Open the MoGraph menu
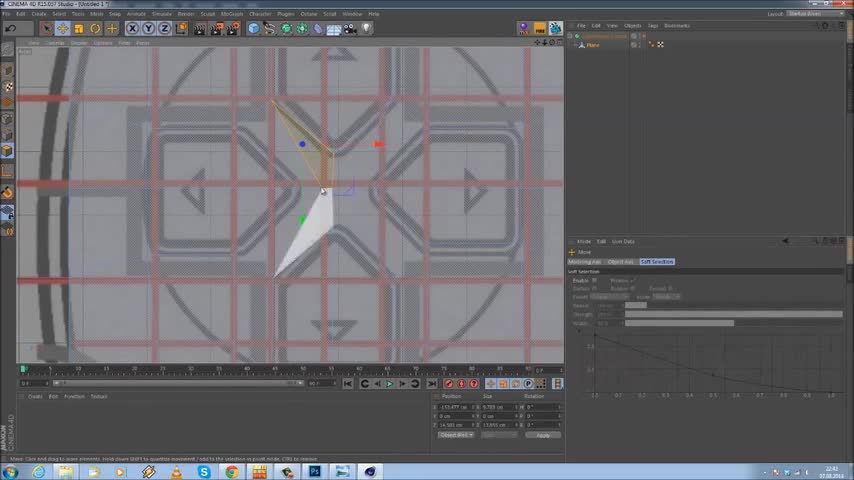 click(x=232, y=14)
